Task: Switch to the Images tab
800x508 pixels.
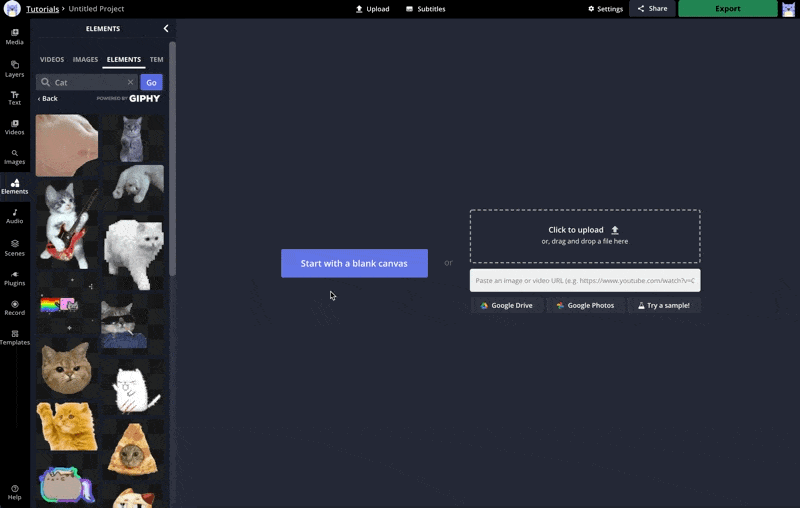Action: pos(86,60)
